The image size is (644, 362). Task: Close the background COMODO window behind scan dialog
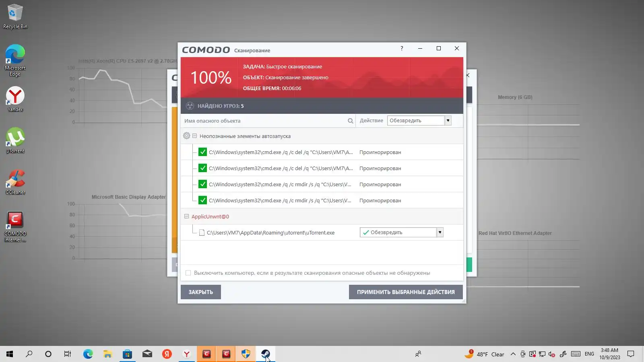[x=468, y=75]
